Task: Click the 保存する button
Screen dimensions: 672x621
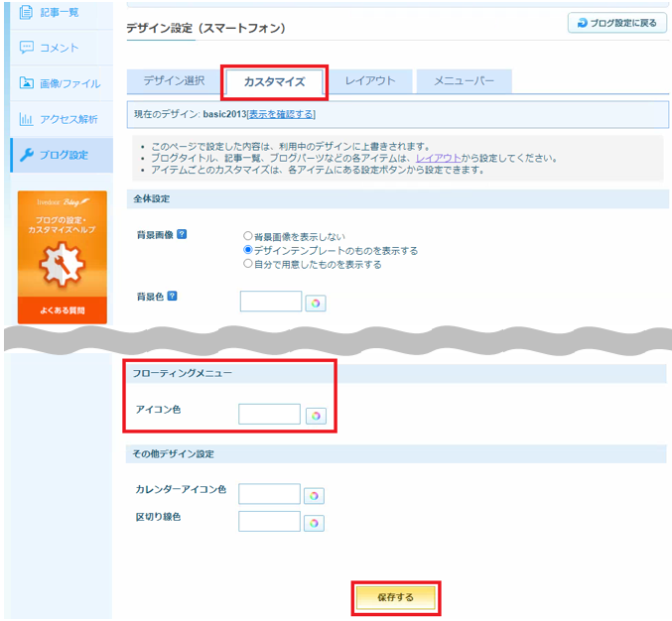Action: pyautogui.click(x=396, y=597)
